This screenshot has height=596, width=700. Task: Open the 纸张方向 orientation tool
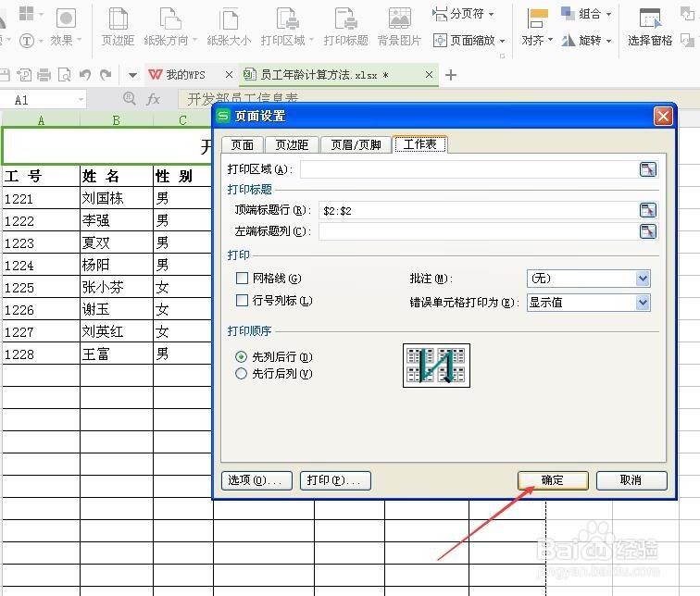coord(170,27)
